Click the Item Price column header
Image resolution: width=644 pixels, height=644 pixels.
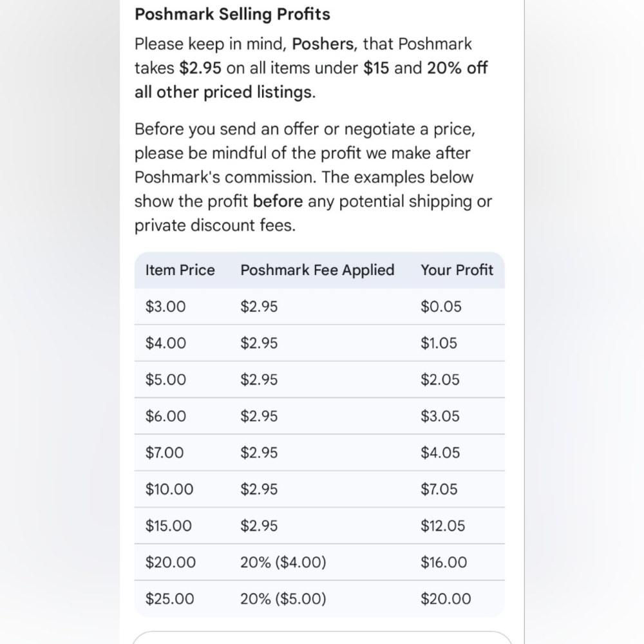pos(180,270)
